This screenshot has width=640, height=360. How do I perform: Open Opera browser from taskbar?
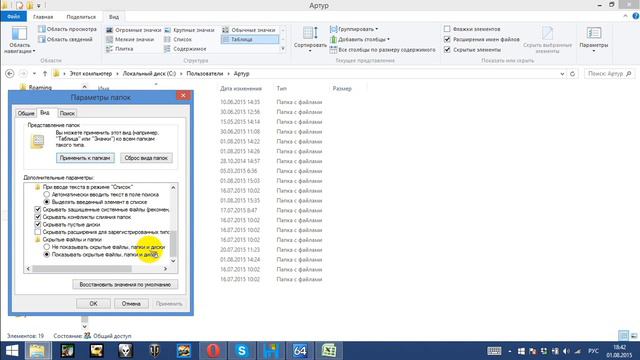pos(213,351)
